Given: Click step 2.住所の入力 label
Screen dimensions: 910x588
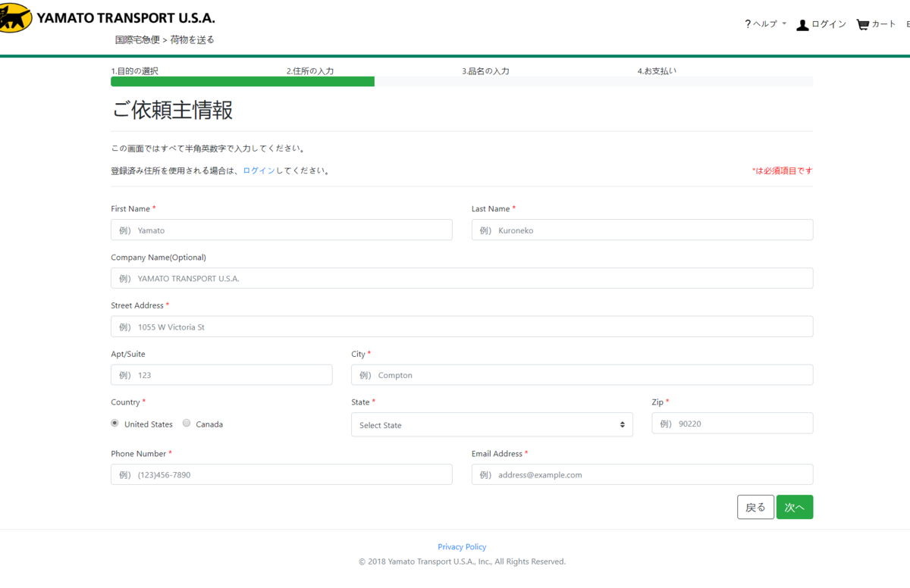Looking at the screenshot, I should (309, 70).
